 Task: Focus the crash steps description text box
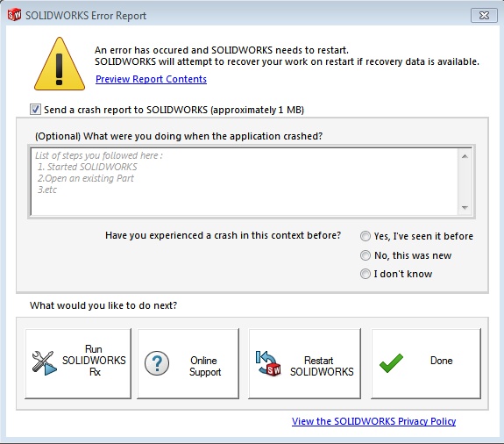(245, 182)
